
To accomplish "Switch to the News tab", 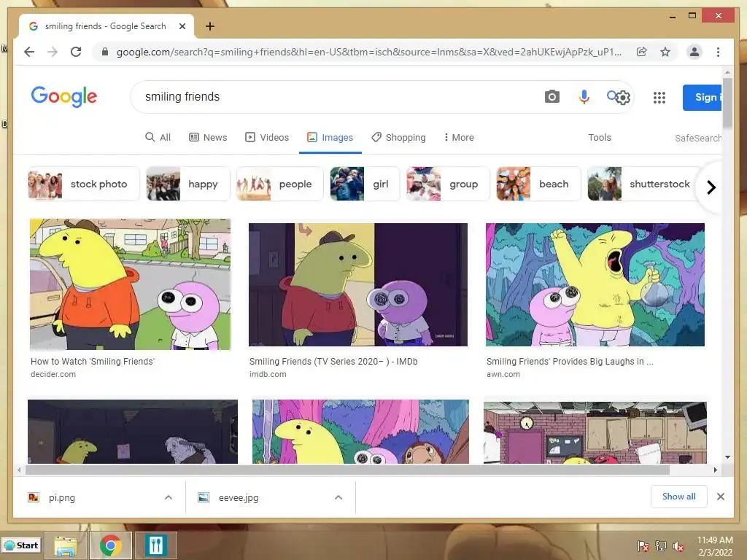I will pyautogui.click(x=208, y=137).
